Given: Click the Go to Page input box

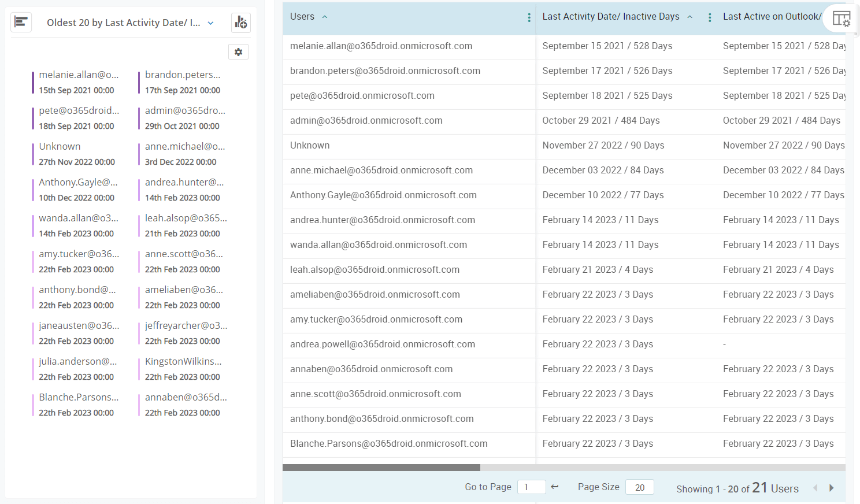Looking at the screenshot, I should point(531,487).
